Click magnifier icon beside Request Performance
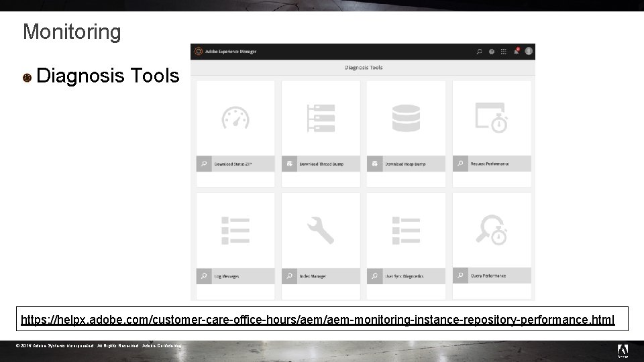The height and width of the screenshot is (362, 644). pos(460,164)
